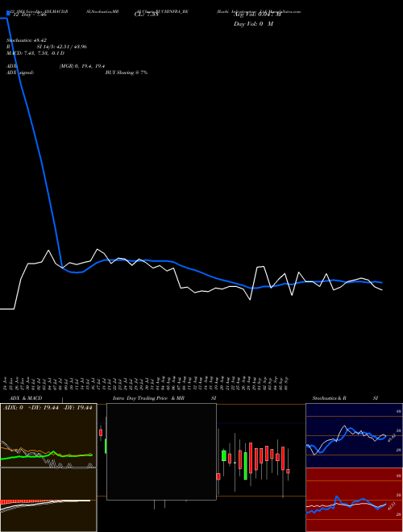Click the 'Intra Day Trading Price & MR' title
This screenshot has height=532, width=403.
tap(149, 398)
